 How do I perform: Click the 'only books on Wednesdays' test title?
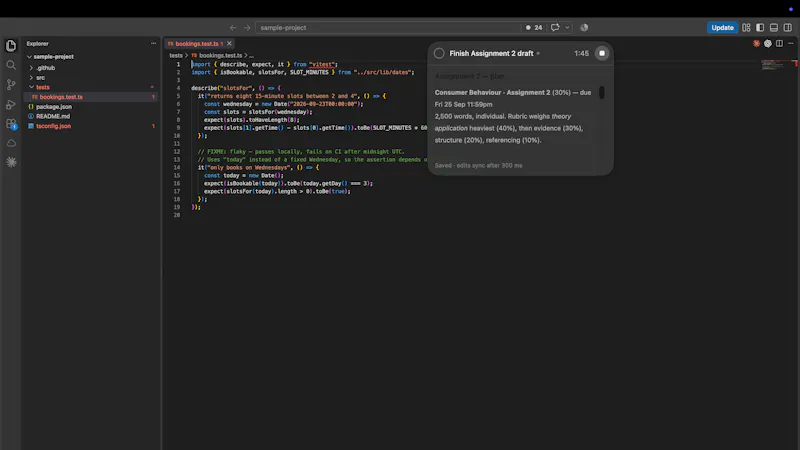tap(248, 167)
